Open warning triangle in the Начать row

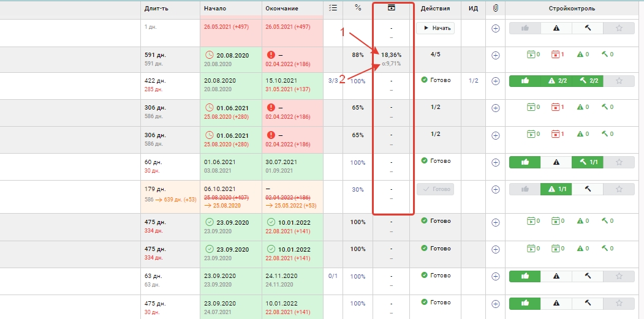[556, 28]
